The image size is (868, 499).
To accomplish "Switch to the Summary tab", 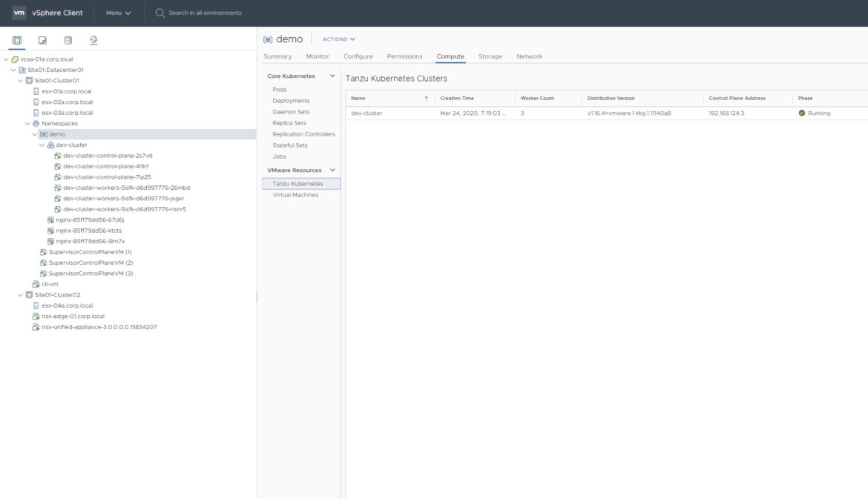I will click(277, 56).
